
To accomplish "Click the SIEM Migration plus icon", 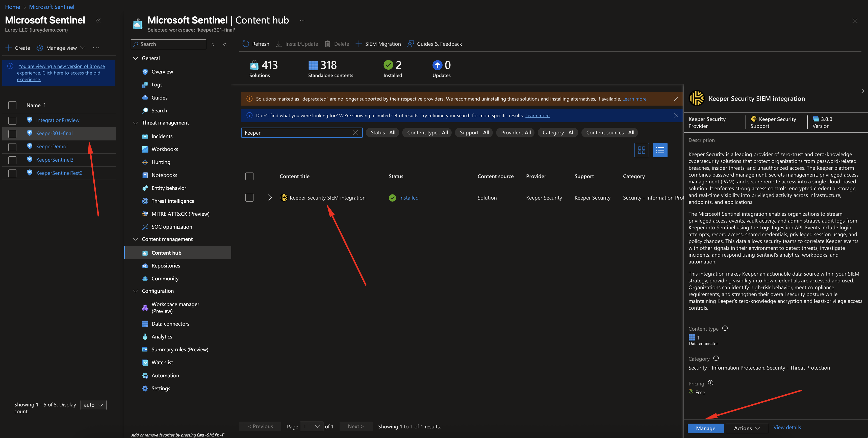I will tap(359, 44).
